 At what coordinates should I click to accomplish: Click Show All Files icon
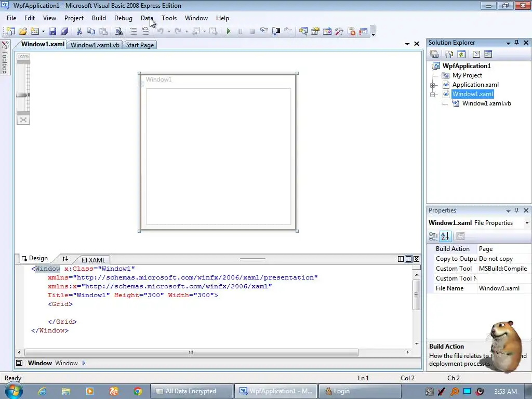point(449,54)
